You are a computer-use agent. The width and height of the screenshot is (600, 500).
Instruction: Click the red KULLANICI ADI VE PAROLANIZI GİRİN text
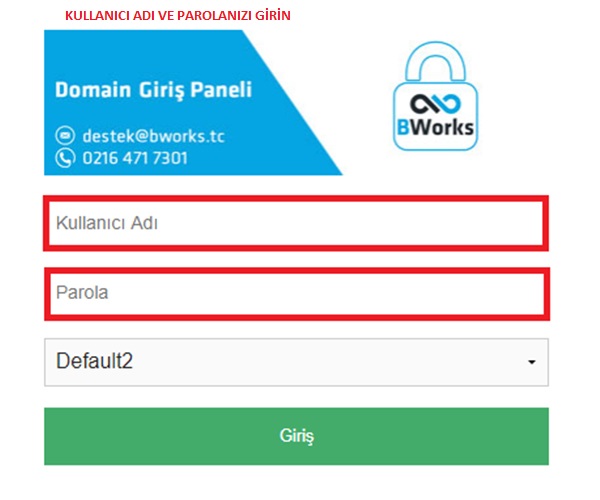[178, 16]
